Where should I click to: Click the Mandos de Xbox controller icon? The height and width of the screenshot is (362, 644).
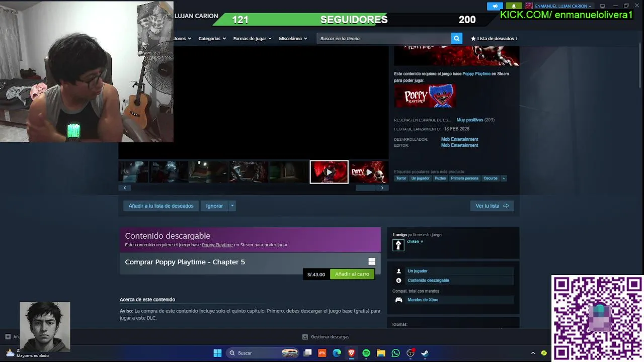coord(398,300)
